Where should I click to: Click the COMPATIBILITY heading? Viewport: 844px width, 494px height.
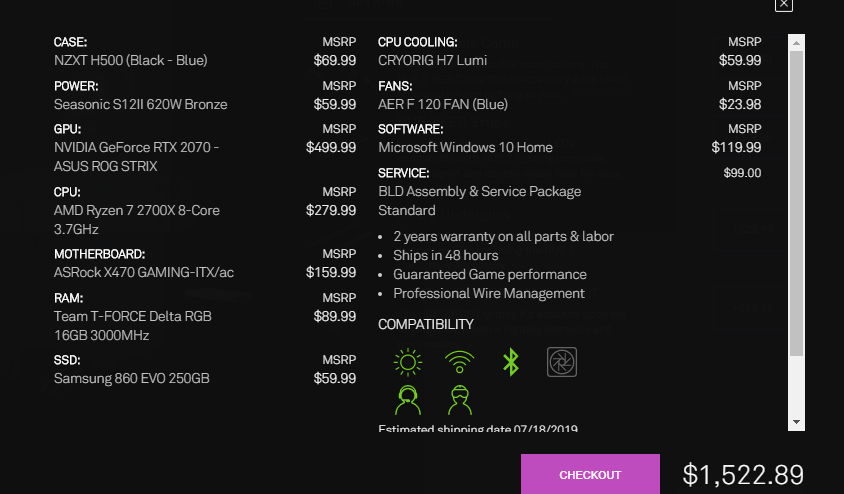click(426, 324)
